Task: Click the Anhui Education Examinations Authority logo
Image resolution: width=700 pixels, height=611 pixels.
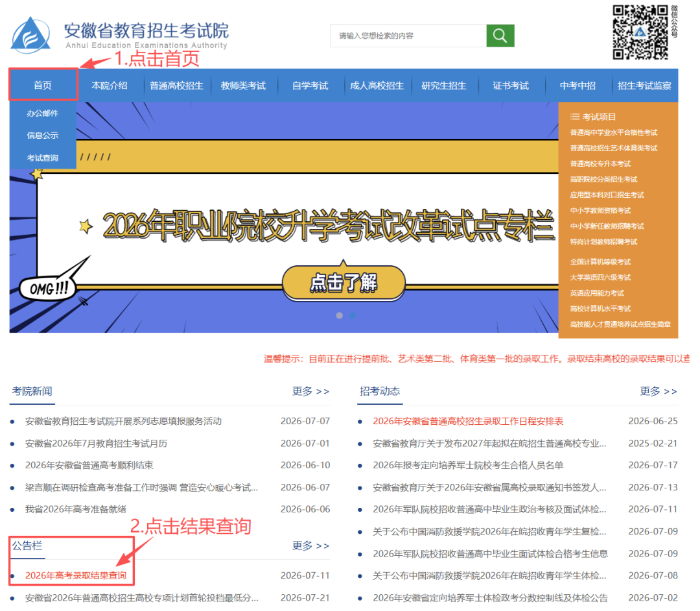Action: click(120, 34)
